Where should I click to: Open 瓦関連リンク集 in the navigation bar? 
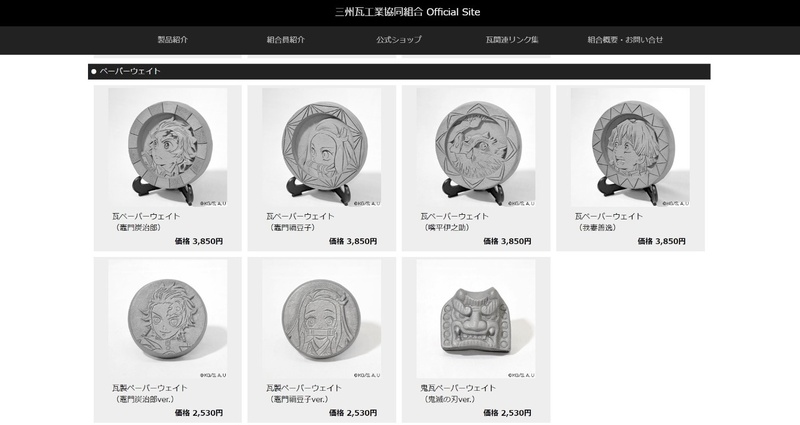(x=512, y=39)
